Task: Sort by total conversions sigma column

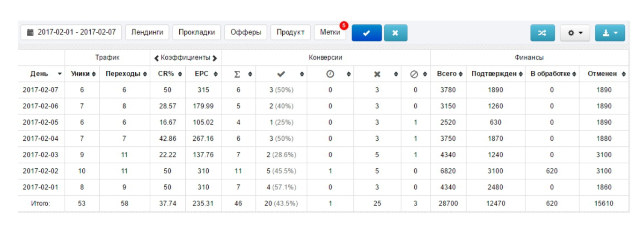Action: tap(238, 74)
